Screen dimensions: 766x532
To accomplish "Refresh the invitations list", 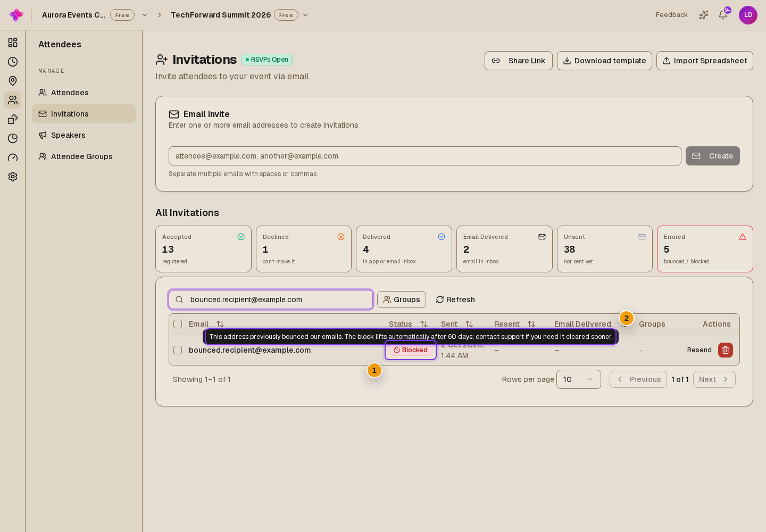I will click(455, 300).
